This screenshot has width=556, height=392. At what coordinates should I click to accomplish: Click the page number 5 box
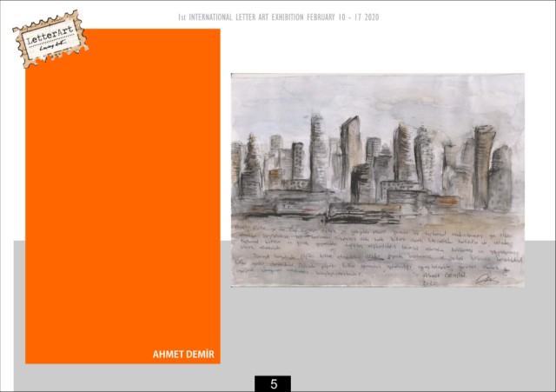click(x=273, y=383)
